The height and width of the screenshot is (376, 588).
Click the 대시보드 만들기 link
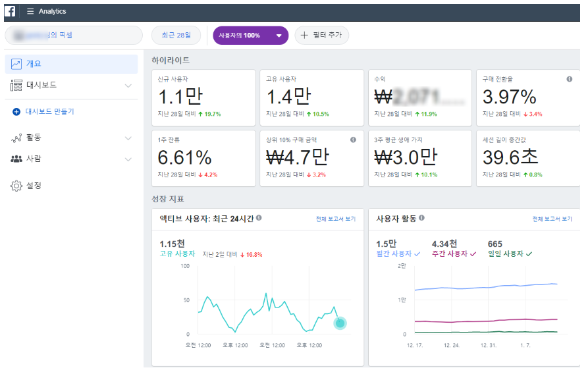tap(50, 112)
